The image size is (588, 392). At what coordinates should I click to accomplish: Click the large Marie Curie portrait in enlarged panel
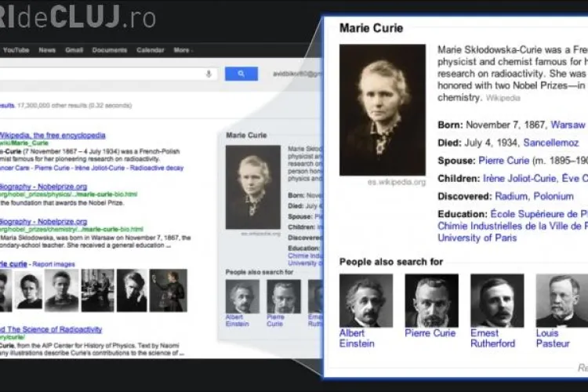tap(383, 110)
